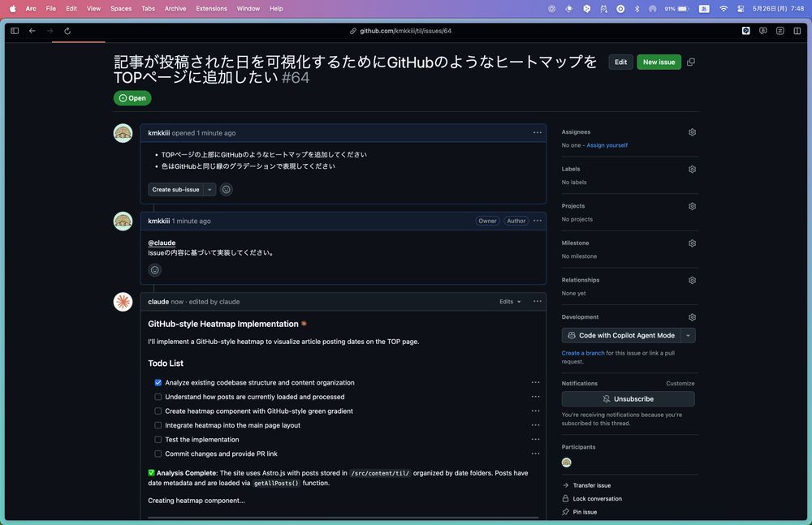Open the split view icon in Arc toolbar
The height and width of the screenshot is (525, 812).
(x=797, y=31)
